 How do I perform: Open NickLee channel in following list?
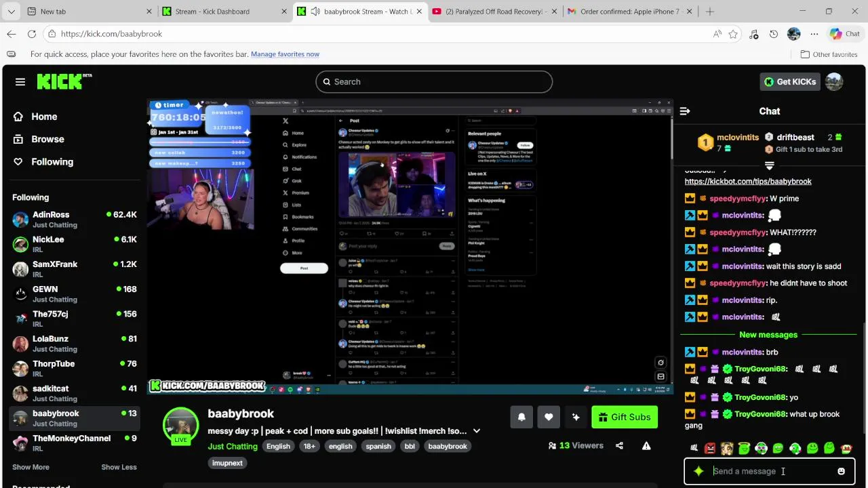coord(75,244)
